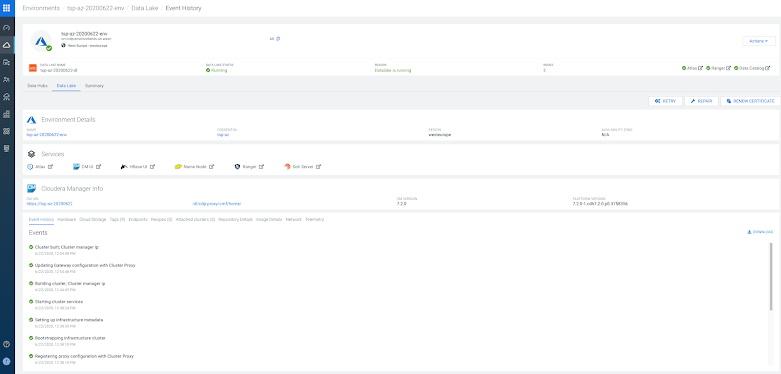Switch to the Summary tab

click(94, 86)
